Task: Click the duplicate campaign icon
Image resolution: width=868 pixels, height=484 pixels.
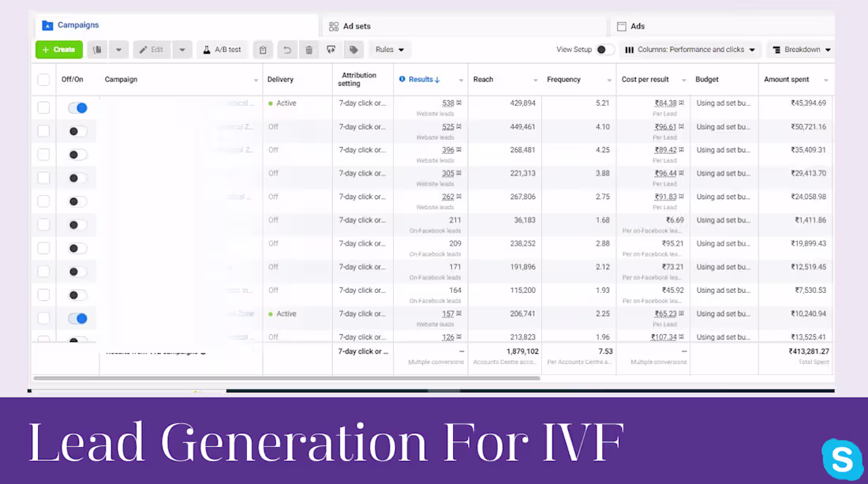Action: click(97, 50)
